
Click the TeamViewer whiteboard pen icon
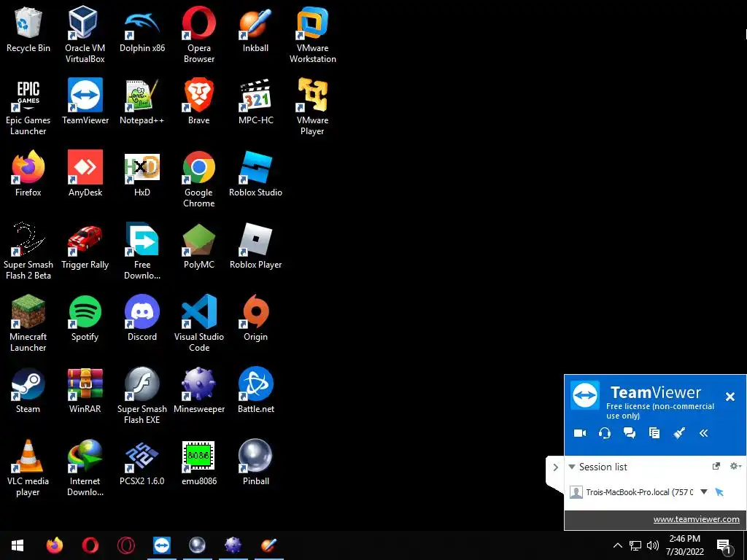pyautogui.click(x=679, y=433)
